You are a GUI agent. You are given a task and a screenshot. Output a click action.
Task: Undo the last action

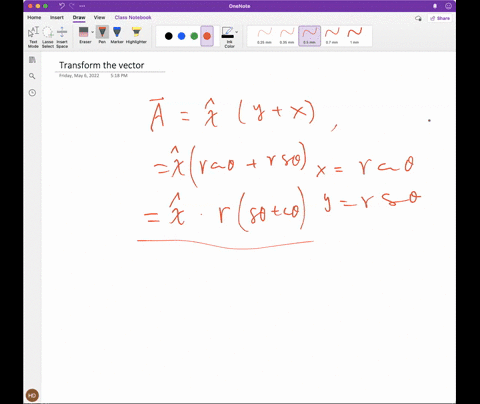click(x=62, y=6)
